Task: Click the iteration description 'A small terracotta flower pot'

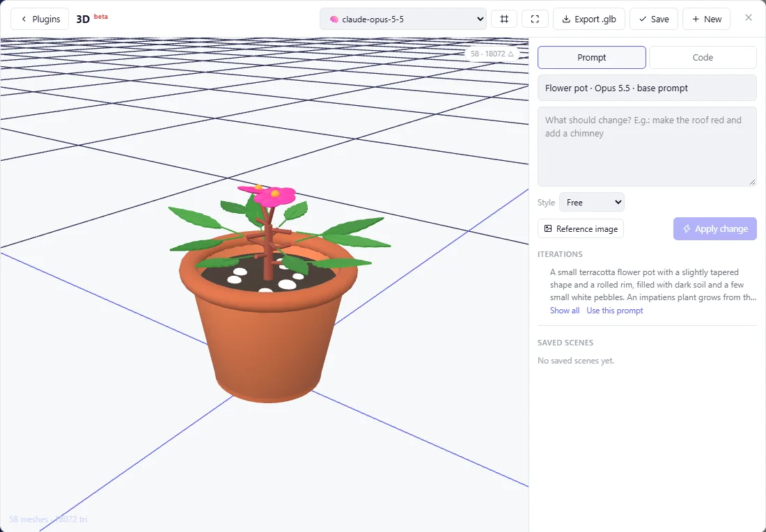Action: click(x=653, y=285)
